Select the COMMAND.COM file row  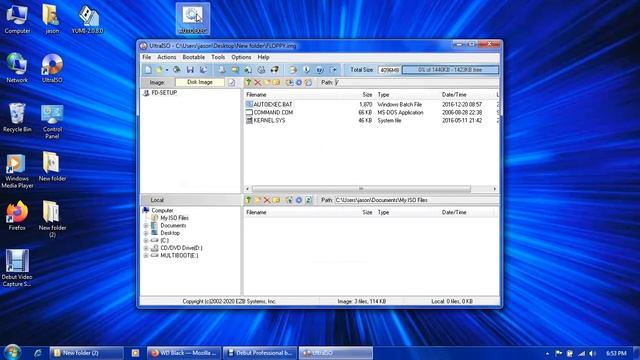pos(371,112)
